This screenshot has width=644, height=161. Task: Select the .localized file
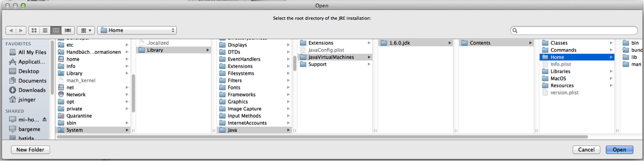[174, 43]
